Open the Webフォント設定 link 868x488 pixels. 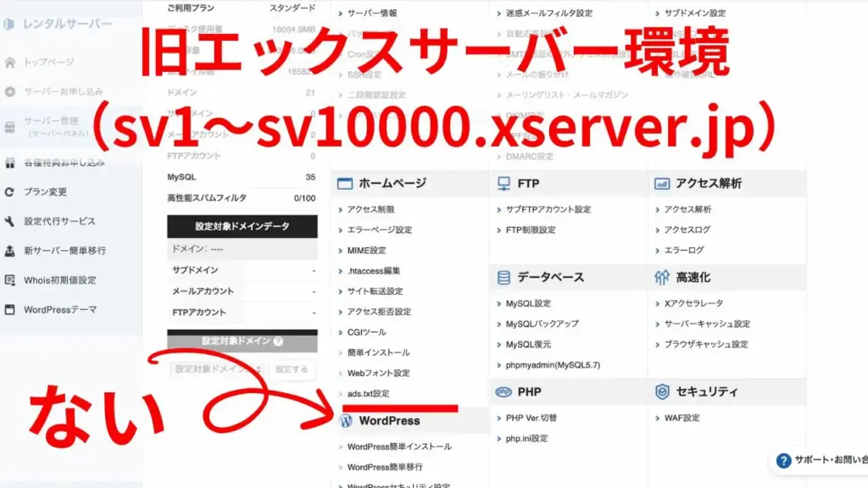coord(379,374)
